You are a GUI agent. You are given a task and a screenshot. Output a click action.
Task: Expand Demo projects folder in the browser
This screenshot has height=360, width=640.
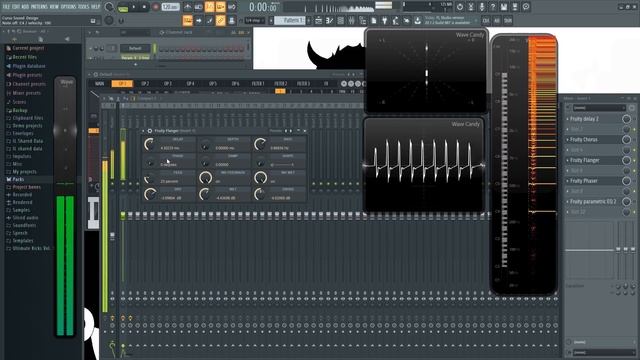[27, 126]
